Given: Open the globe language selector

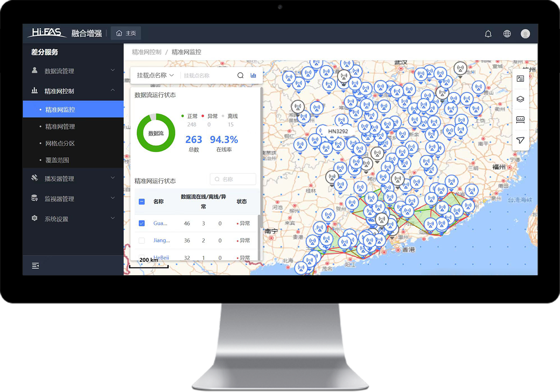Looking at the screenshot, I should coord(507,34).
